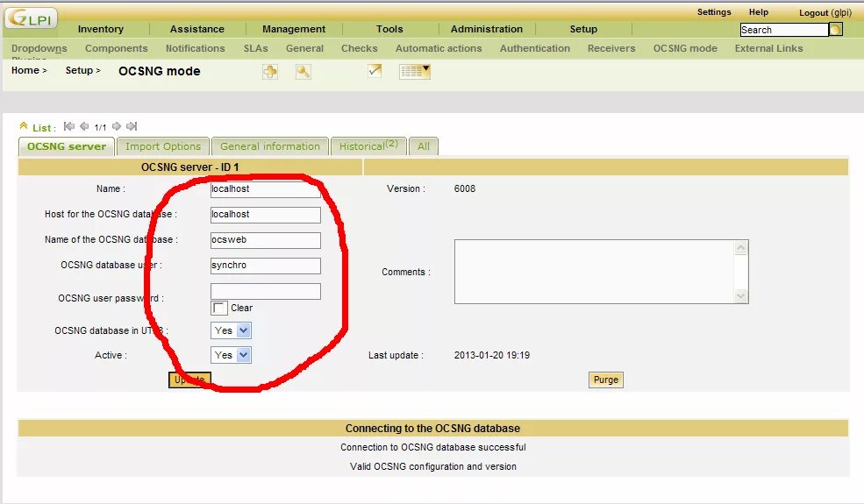Go to last record arrow
Viewport: 864px width, 504px height.
[x=132, y=126]
